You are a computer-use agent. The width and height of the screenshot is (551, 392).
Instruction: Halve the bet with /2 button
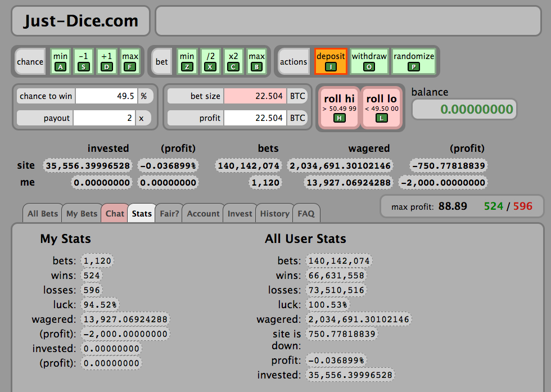(x=210, y=61)
